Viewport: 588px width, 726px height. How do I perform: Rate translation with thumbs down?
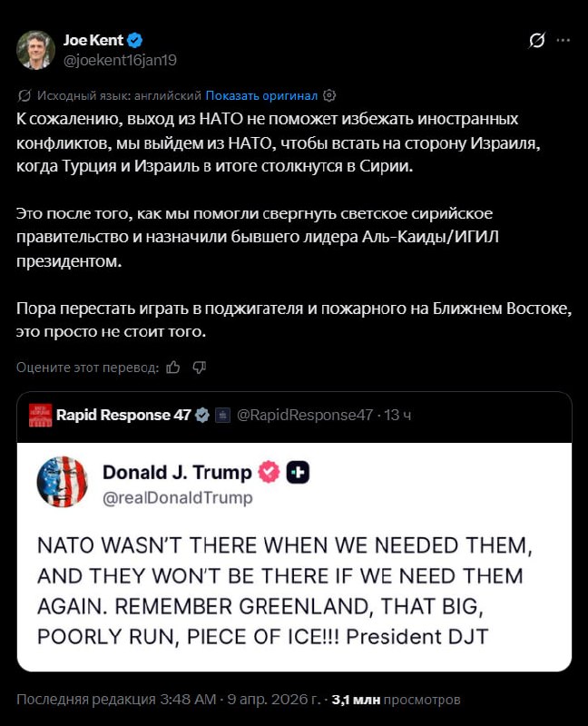pyautogui.click(x=200, y=367)
